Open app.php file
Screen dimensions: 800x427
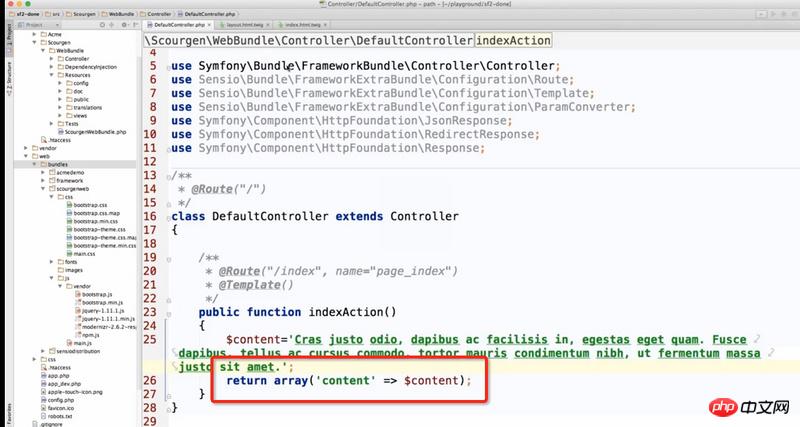pos(55,375)
